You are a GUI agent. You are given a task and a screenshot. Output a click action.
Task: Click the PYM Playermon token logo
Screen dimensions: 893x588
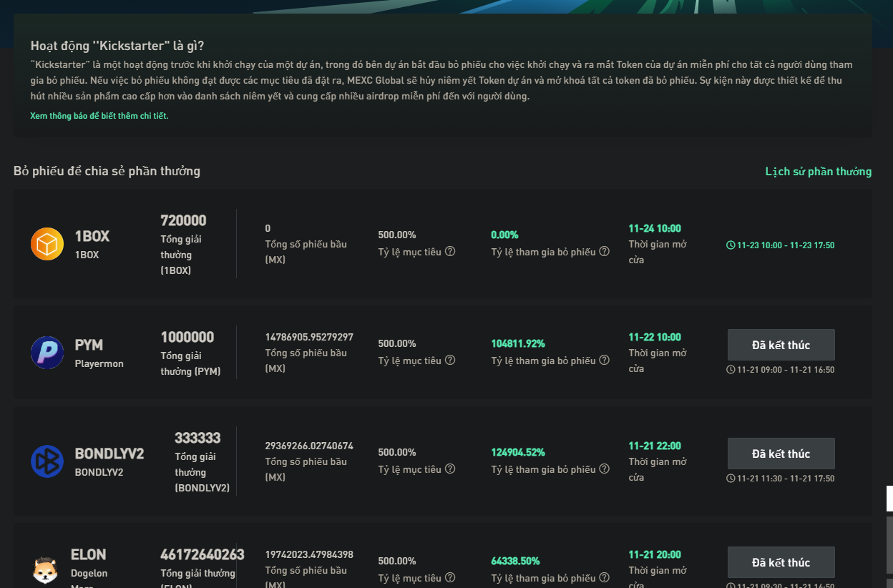(x=47, y=353)
